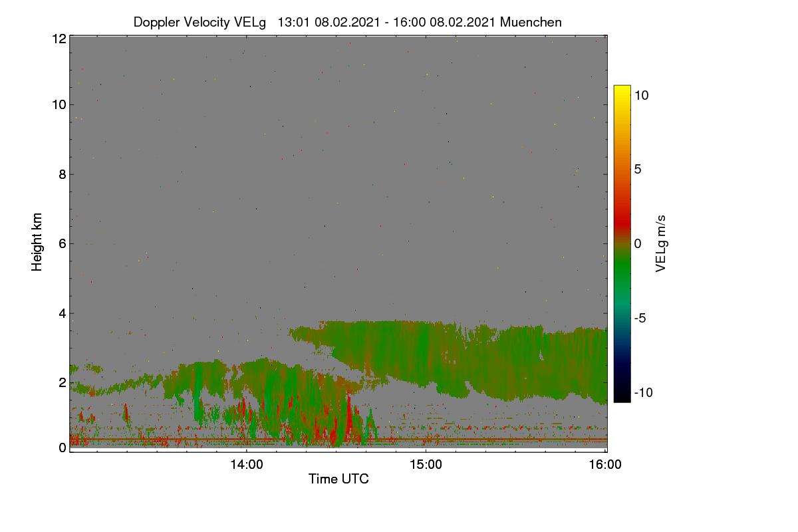Click the 6 km height tick label
This screenshot has height=532, width=798.
coord(62,243)
